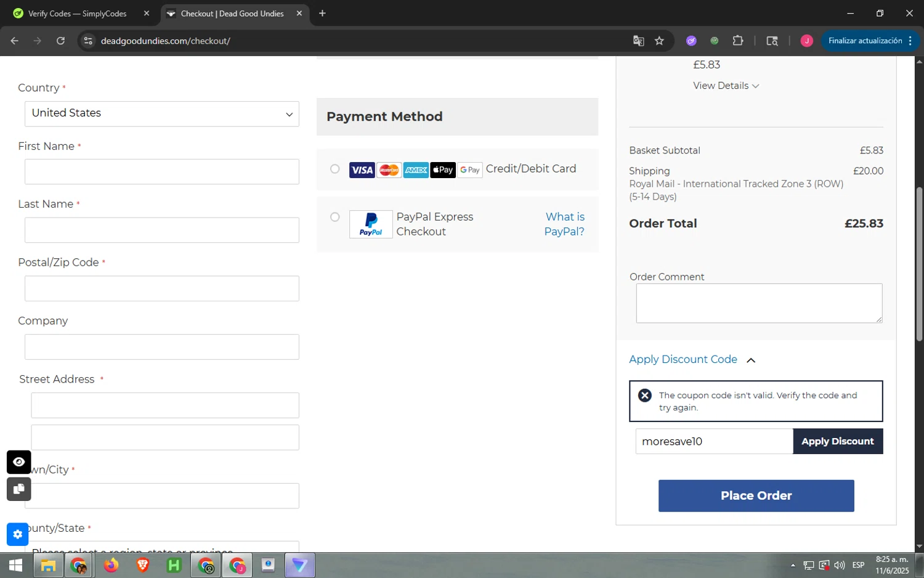This screenshot has width=924, height=578.
Task: Open the Chrome profile avatar J
Action: 806,41
